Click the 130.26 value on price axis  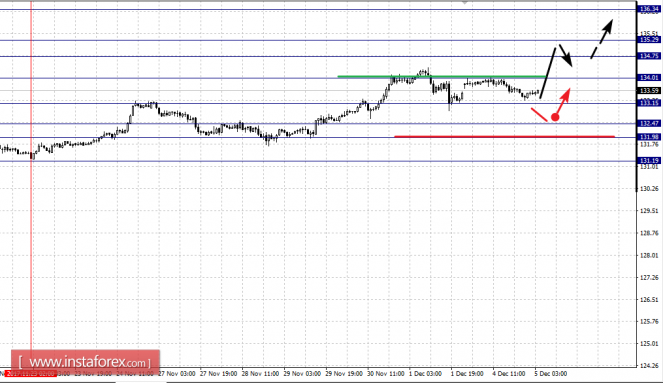(650, 189)
